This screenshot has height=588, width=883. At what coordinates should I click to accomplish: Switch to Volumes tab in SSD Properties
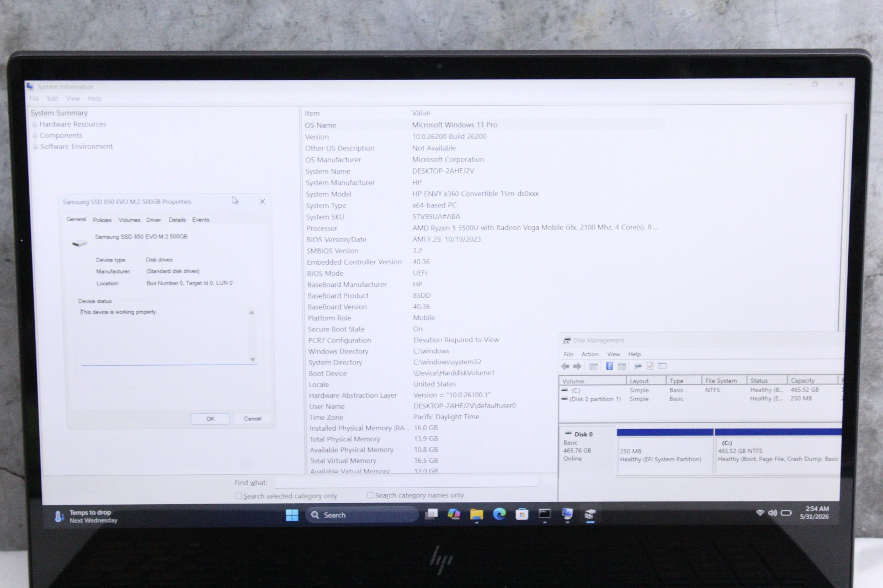(129, 220)
